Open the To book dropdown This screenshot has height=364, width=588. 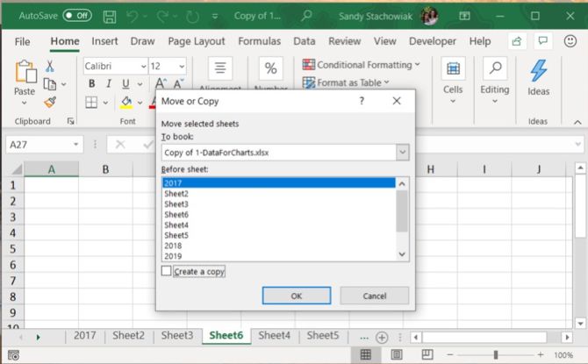click(x=402, y=153)
